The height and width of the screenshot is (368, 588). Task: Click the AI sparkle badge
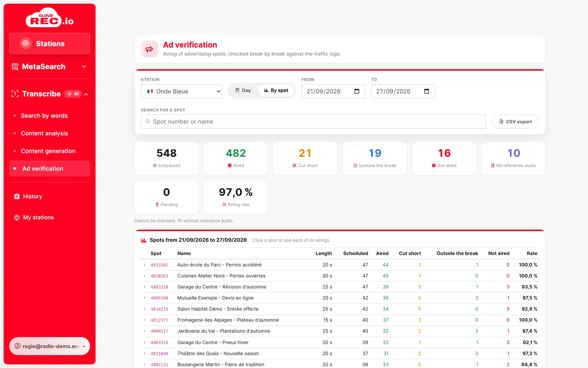73,94
